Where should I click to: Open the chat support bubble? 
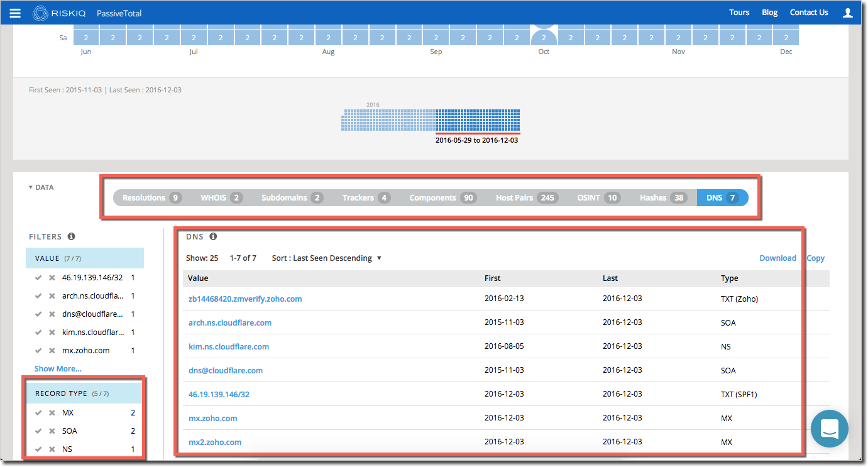(829, 429)
